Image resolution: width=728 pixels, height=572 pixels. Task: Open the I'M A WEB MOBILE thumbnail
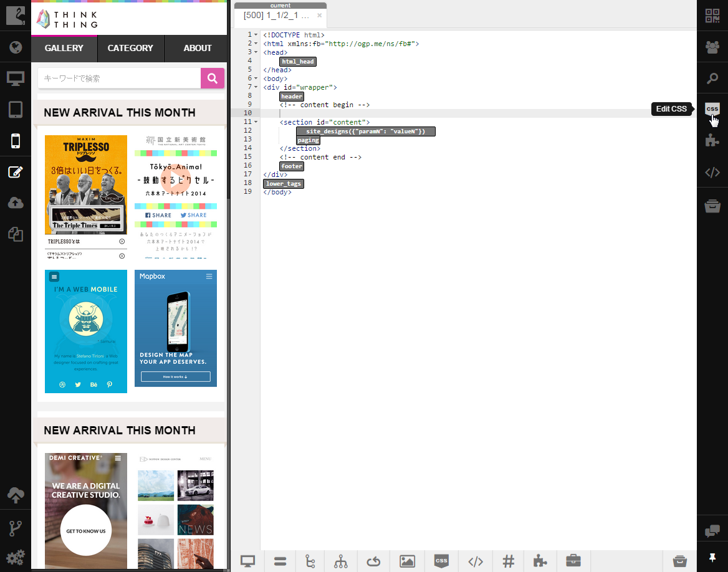(x=86, y=331)
